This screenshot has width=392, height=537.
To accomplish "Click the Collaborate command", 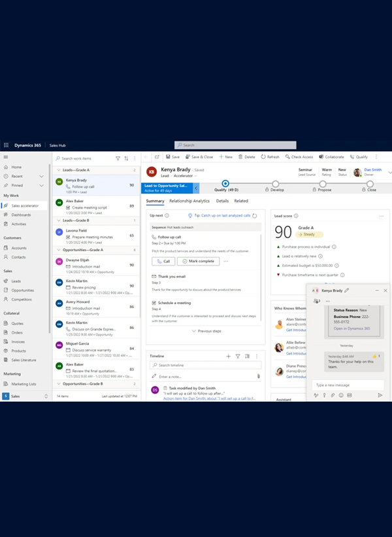I will click(x=331, y=157).
